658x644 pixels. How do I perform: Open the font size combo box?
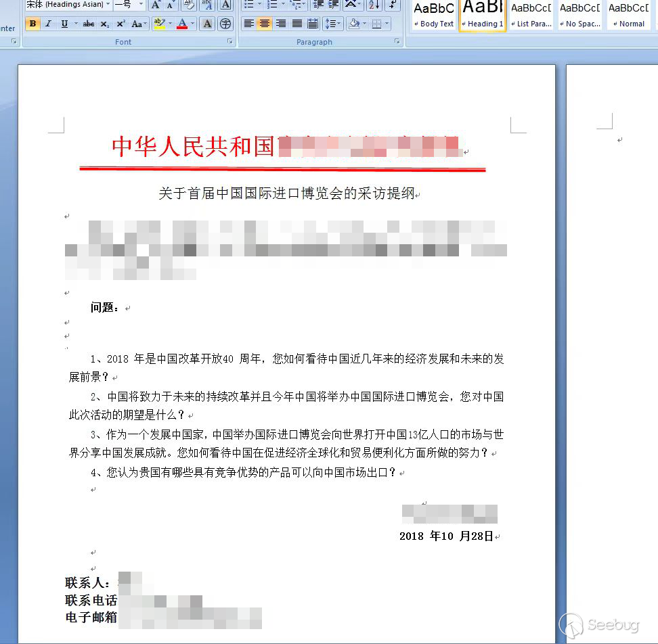click(x=129, y=5)
